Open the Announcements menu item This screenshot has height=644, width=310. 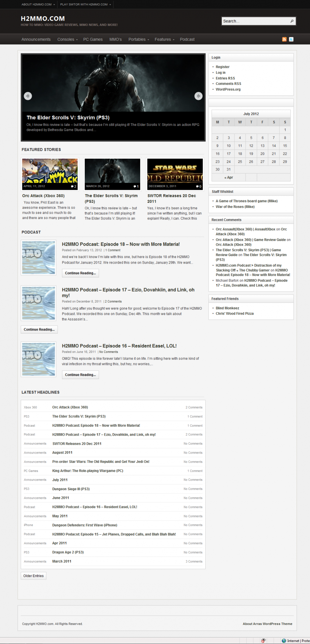(36, 39)
